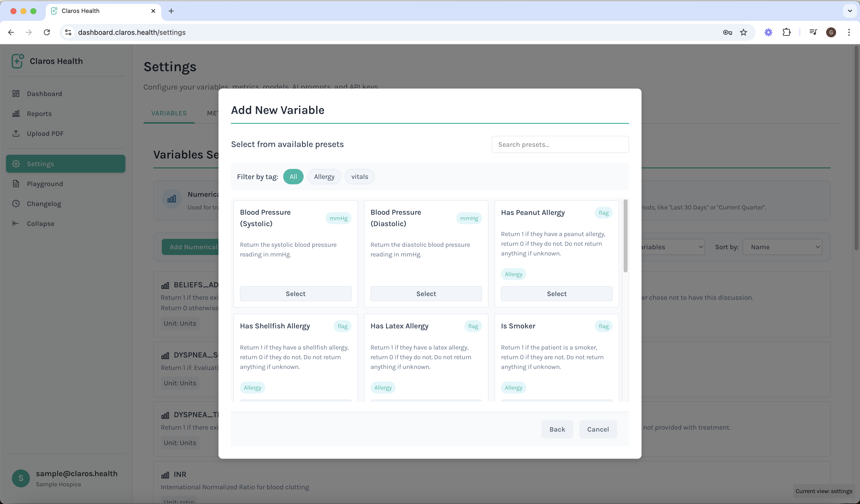Select the Has Peanut Allergy preset

point(556,294)
